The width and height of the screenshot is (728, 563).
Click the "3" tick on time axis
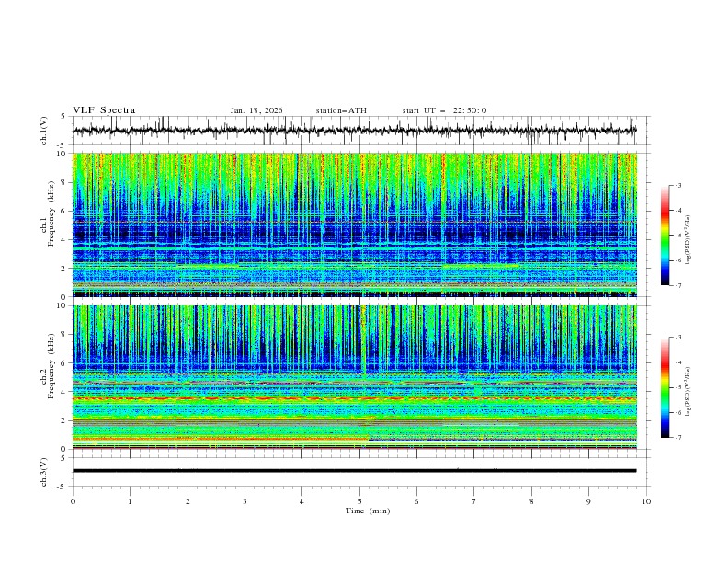pyautogui.click(x=245, y=501)
